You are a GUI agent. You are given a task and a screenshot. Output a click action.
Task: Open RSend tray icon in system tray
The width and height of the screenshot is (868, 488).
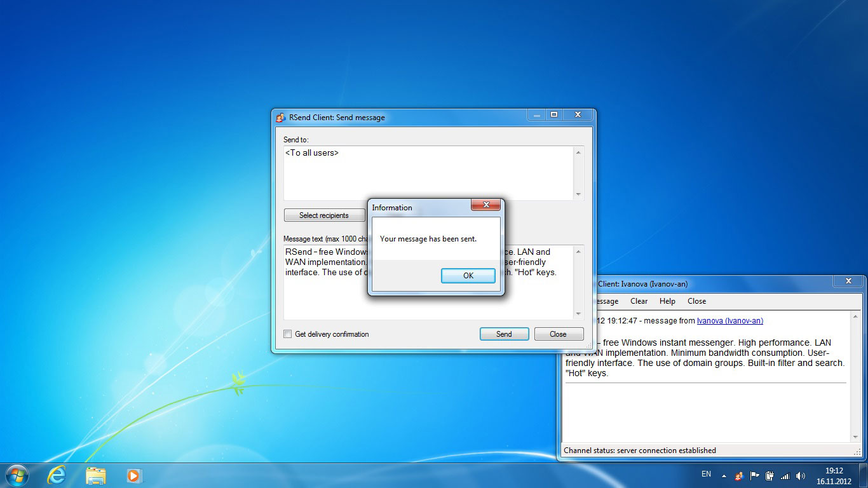coord(739,475)
